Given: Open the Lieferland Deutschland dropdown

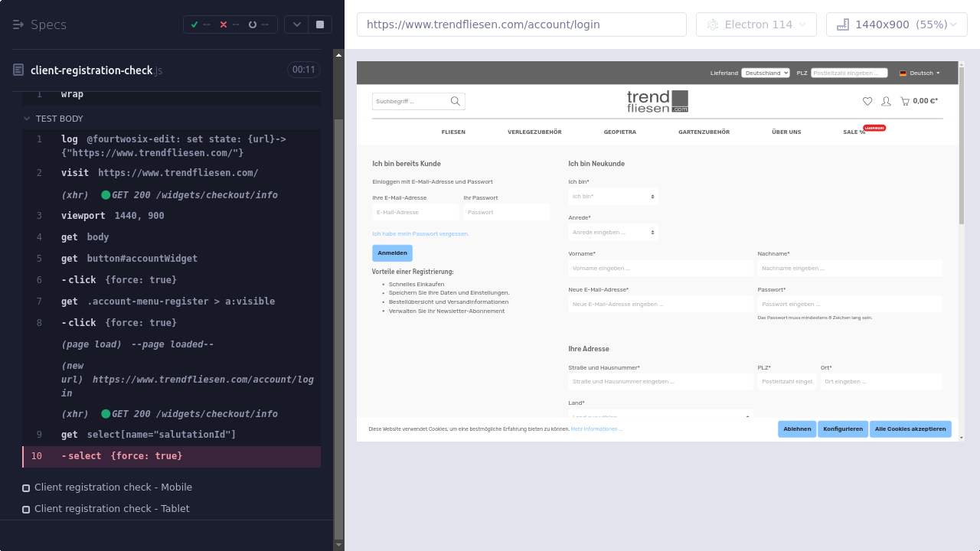Looking at the screenshot, I should pyautogui.click(x=765, y=73).
